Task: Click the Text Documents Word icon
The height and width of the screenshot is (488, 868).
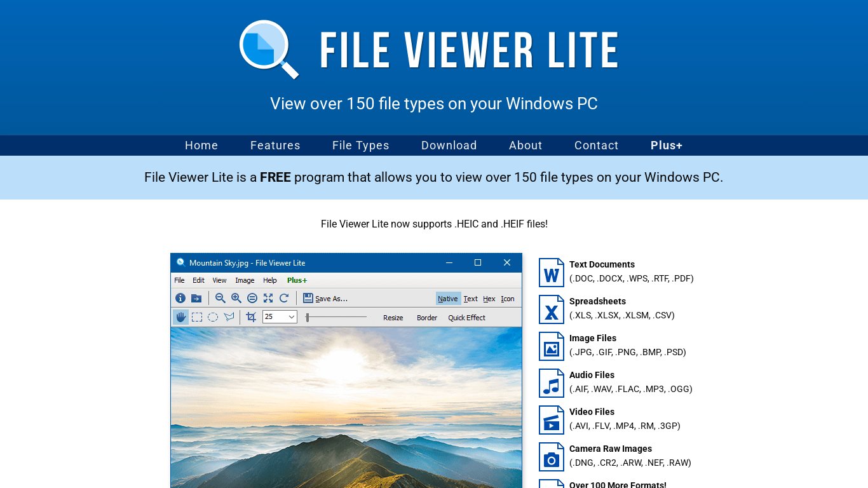Action: [x=552, y=273]
